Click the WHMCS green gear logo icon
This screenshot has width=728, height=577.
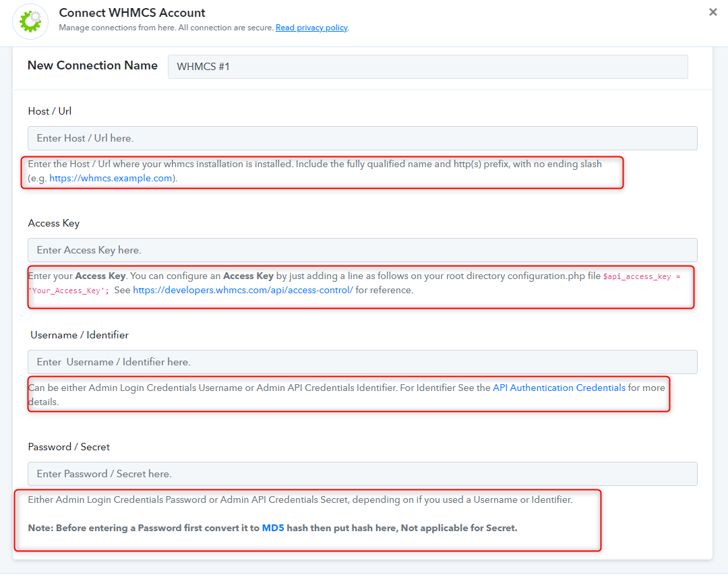[x=30, y=22]
